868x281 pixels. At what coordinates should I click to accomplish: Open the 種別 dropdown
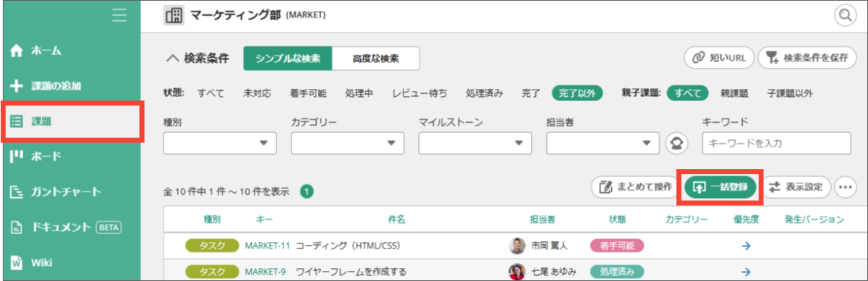220,143
